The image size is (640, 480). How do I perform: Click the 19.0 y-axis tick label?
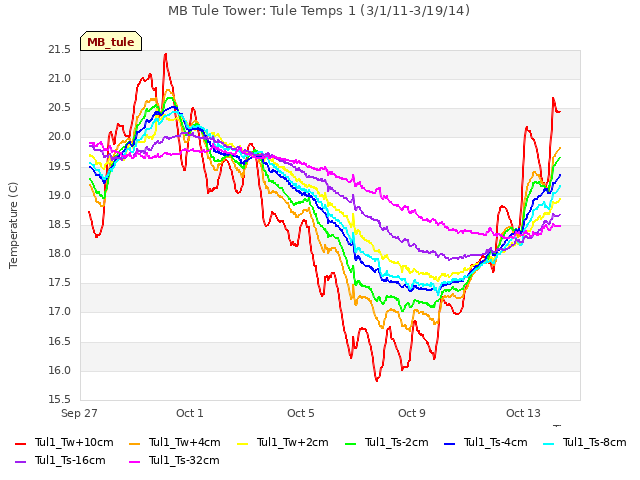[59, 195]
